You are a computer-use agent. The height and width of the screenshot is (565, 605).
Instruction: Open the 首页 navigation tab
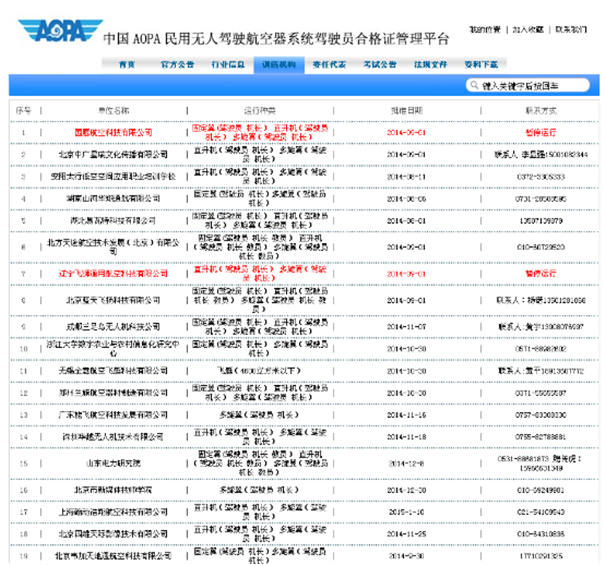(x=127, y=64)
